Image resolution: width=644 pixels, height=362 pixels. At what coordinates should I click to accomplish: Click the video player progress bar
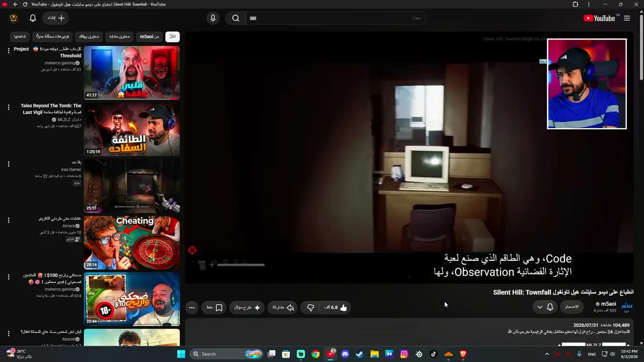(x=240, y=265)
